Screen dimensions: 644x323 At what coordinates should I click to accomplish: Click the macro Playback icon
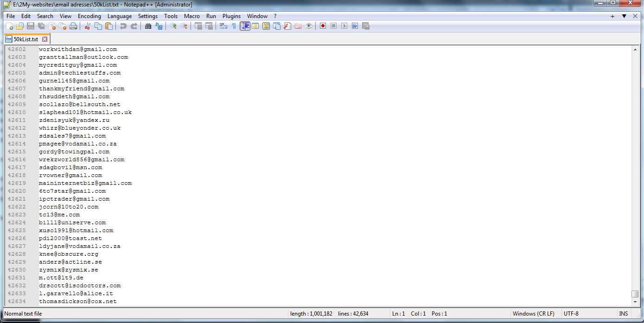coord(344,26)
